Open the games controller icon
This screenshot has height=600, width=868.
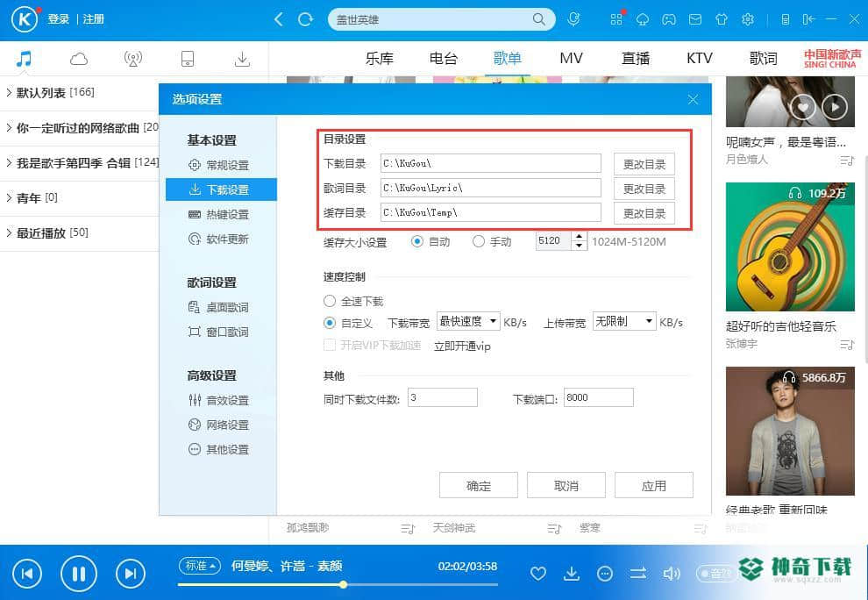669,19
